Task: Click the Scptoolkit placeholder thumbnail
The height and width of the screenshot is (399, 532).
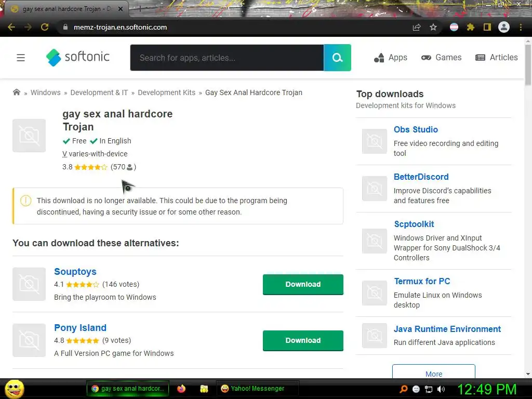Action: coord(375,241)
